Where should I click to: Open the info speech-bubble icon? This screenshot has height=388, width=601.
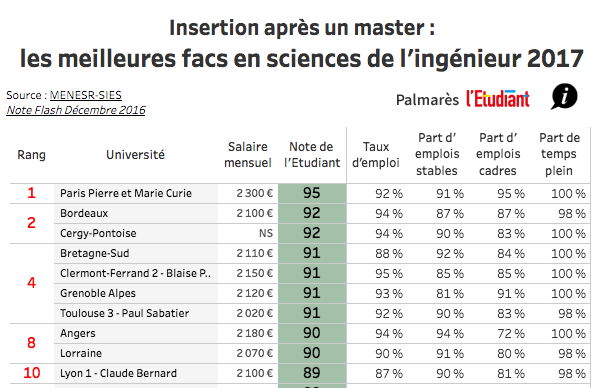[x=565, y=96]
